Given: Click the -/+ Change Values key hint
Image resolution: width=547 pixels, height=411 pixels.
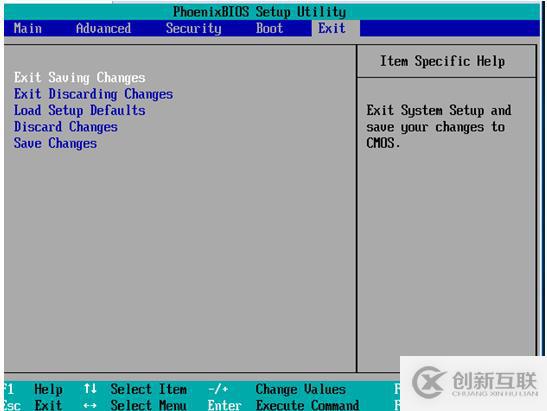Looking at the screenshot, I should pos(277,389).
